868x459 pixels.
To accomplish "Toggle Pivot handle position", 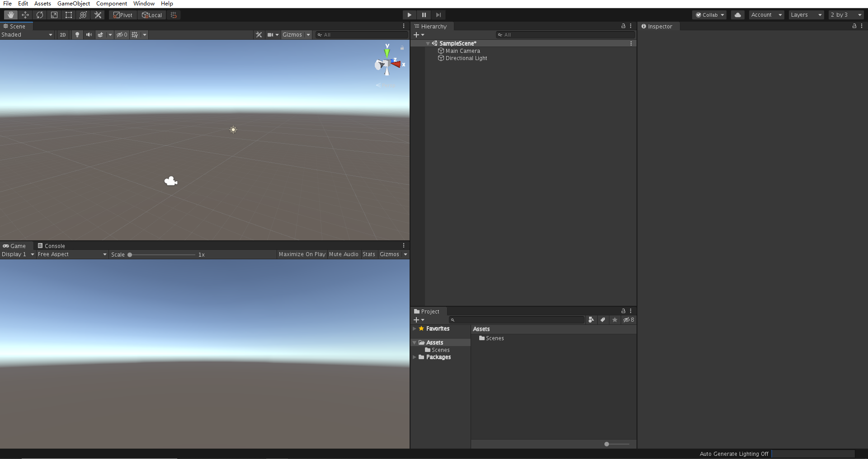I will (x=123, y=15).
